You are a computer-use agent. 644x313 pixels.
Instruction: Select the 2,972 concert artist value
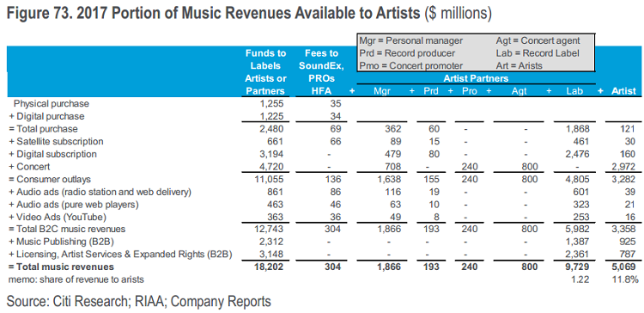coord(625,167)
